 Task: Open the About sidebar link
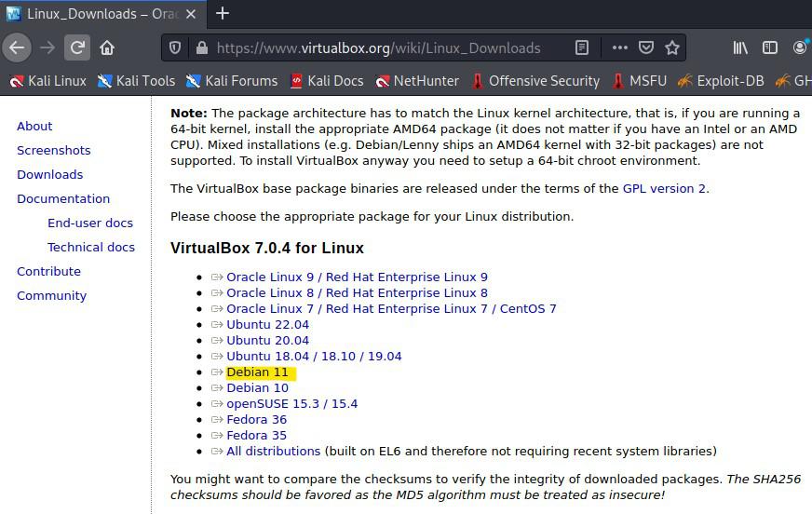[x=34, y=127]
